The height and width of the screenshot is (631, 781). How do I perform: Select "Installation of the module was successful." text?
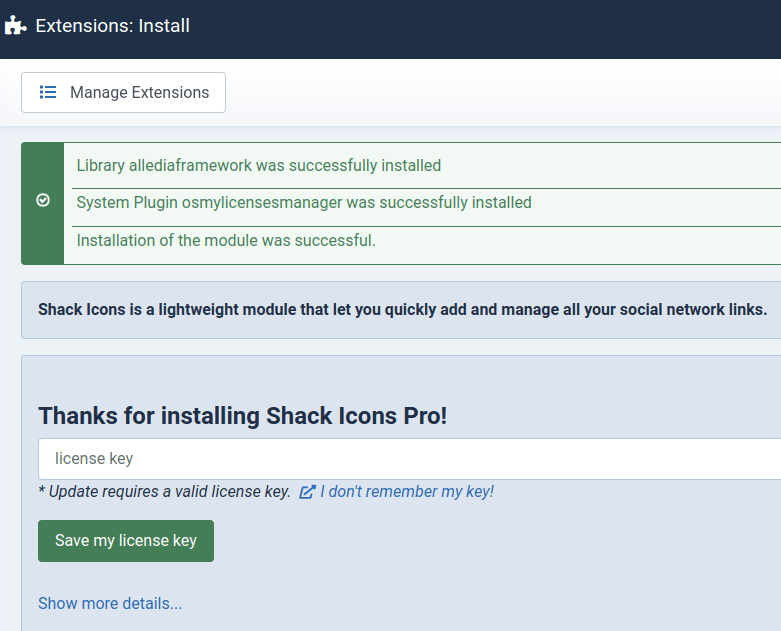[x=226, y=241]
